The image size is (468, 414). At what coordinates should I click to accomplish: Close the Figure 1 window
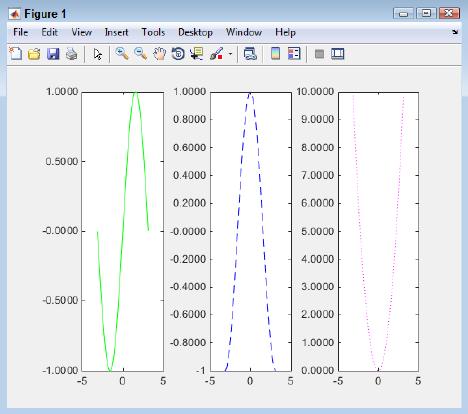(x=449, y=14)
